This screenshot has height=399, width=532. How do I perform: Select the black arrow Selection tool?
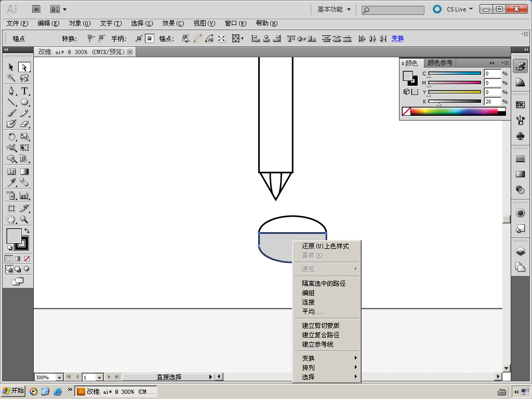pos(11,67)
